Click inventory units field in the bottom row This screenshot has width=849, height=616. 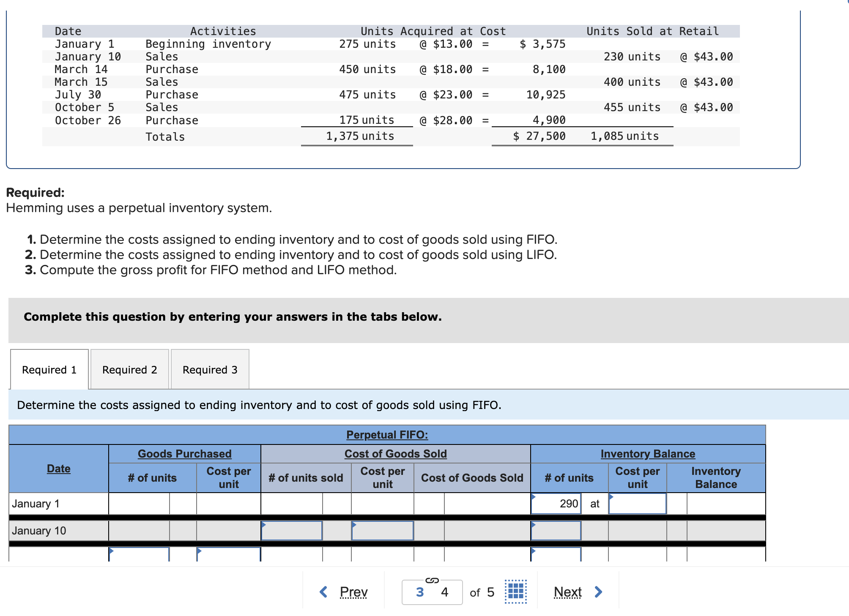[x=556, y=554]
